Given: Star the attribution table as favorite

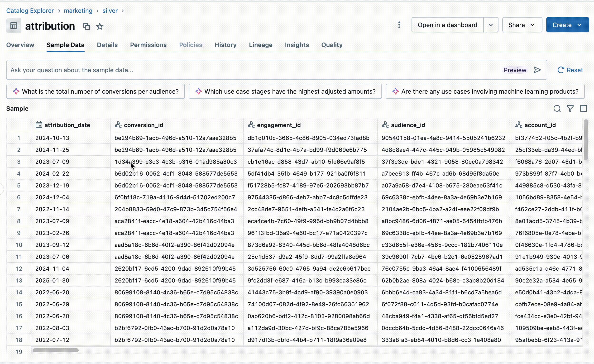Looking at the screenshot, I should tap(100, 26).
